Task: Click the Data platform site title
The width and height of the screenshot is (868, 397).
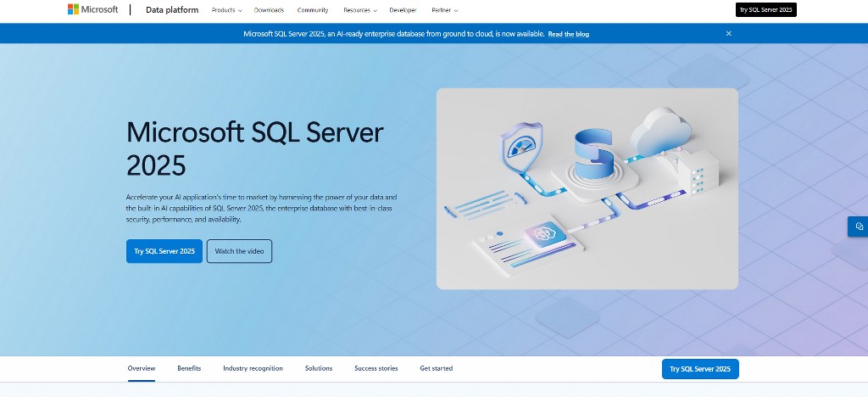Action: [172, 10]
